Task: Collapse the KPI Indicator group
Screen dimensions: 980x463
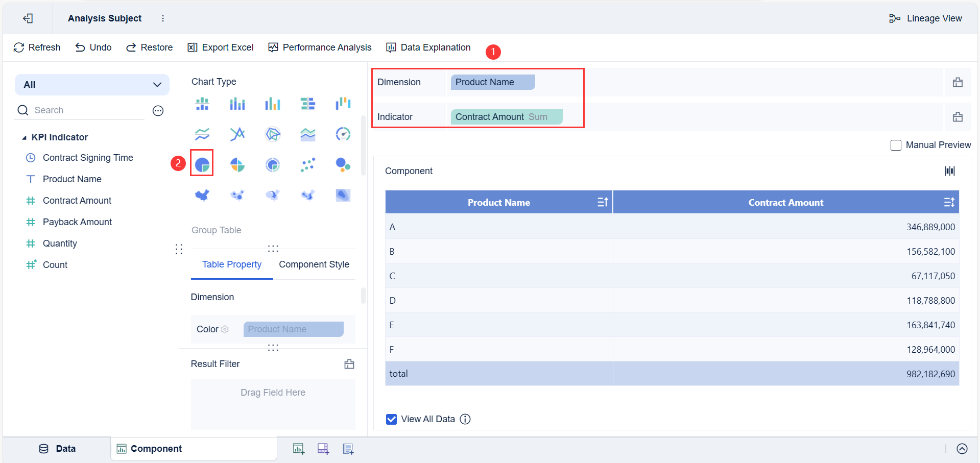Action: click(23, 137)
